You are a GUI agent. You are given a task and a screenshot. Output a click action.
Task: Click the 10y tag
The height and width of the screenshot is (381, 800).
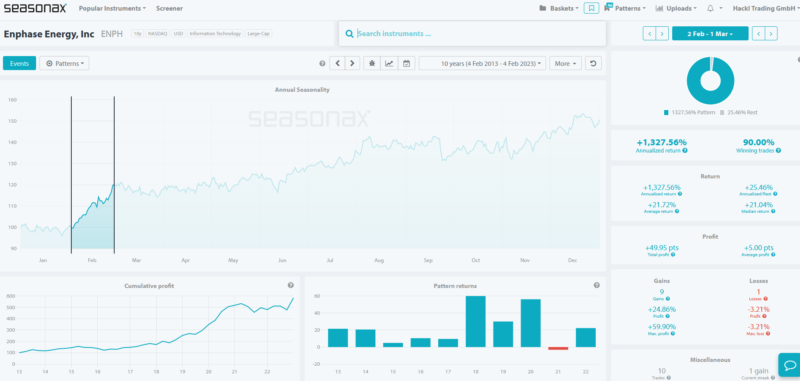(x=137, y=34)
